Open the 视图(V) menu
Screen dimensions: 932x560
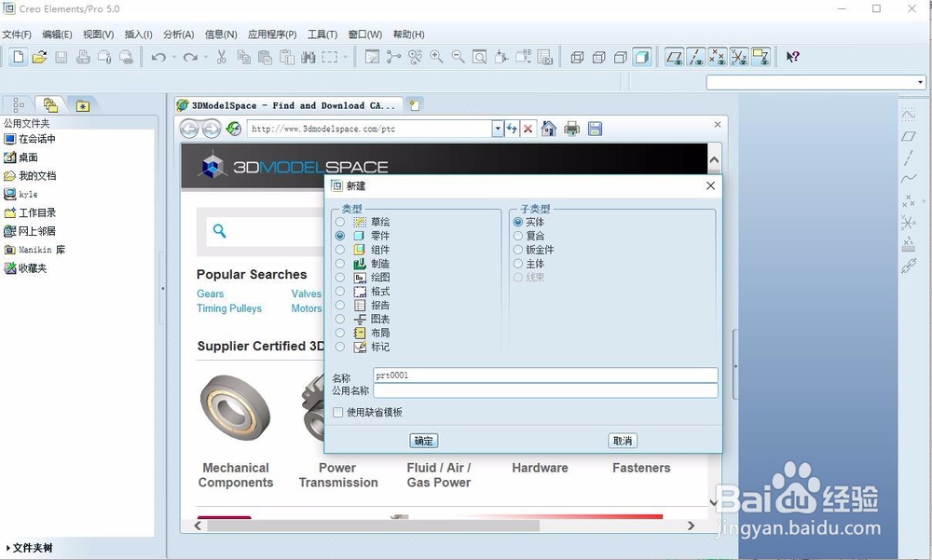click(x=98, y=34)
